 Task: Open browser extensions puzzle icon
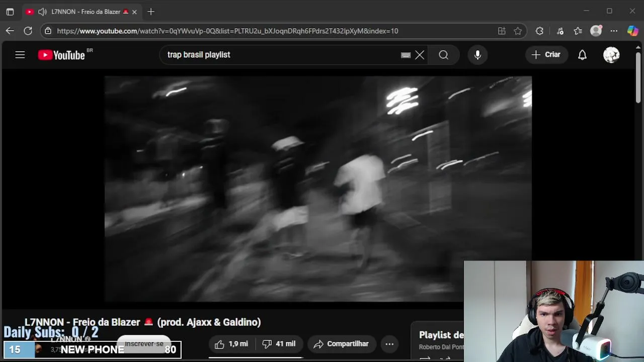tap(539, 31)
